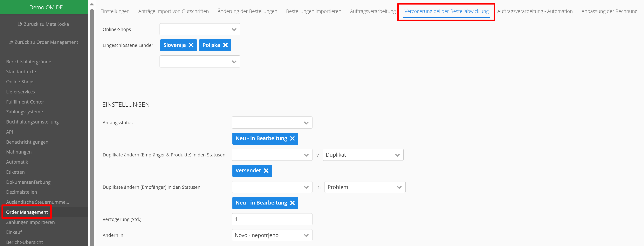Open Lieferservices in the sidebar
The width and height of the screenshot is (644, 246).
click(x=20, y=92)
